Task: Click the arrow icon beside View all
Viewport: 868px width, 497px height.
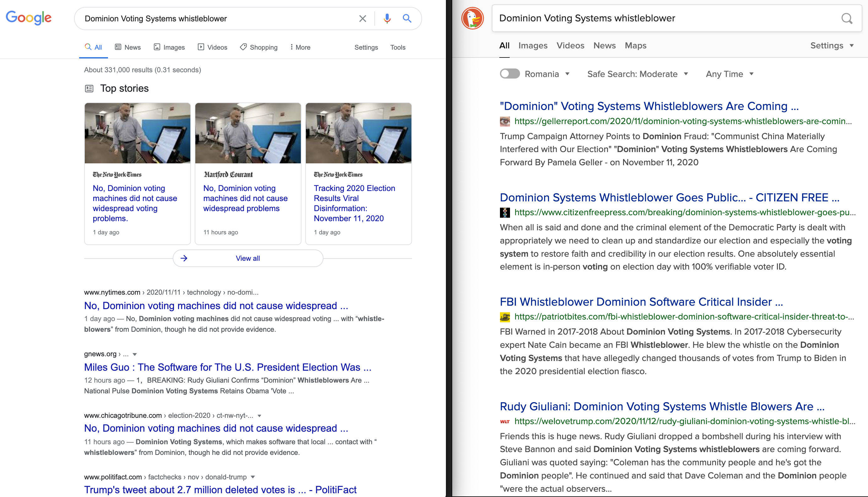Action: pyautogui.click(x=184, y=259)
